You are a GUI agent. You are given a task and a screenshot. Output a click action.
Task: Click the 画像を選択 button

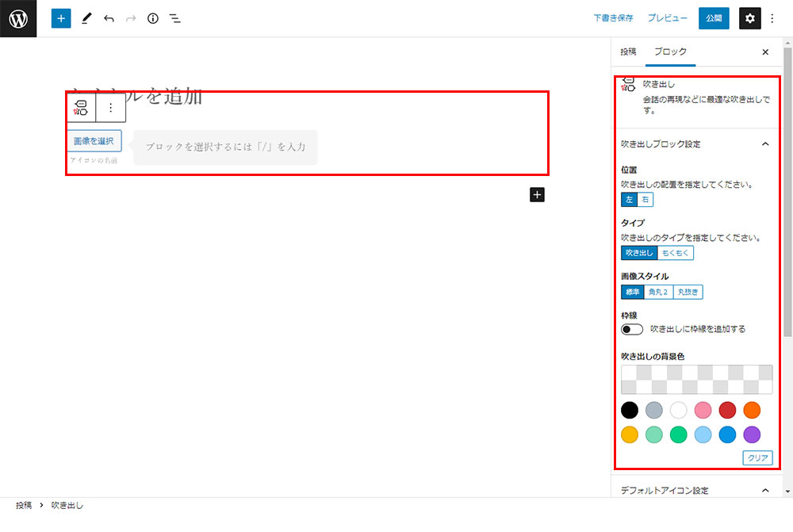(x=94, y=141)
